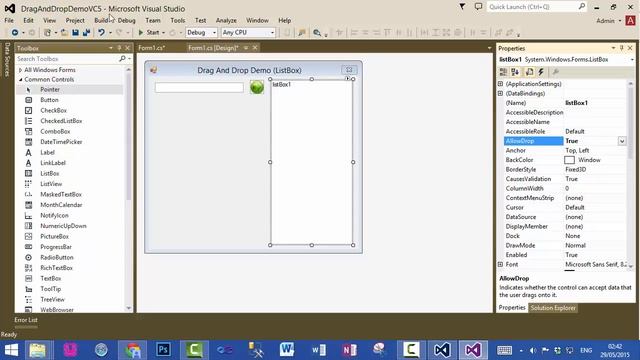This screenshot has height=360, width=640.
Task: Select the Label control in Toolbox
Action: 47,153
